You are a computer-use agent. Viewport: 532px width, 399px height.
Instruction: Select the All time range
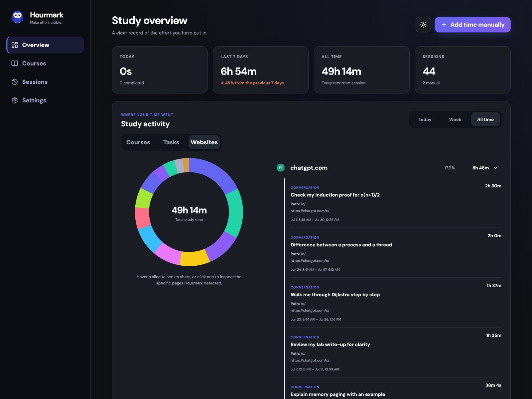[485, 119]
